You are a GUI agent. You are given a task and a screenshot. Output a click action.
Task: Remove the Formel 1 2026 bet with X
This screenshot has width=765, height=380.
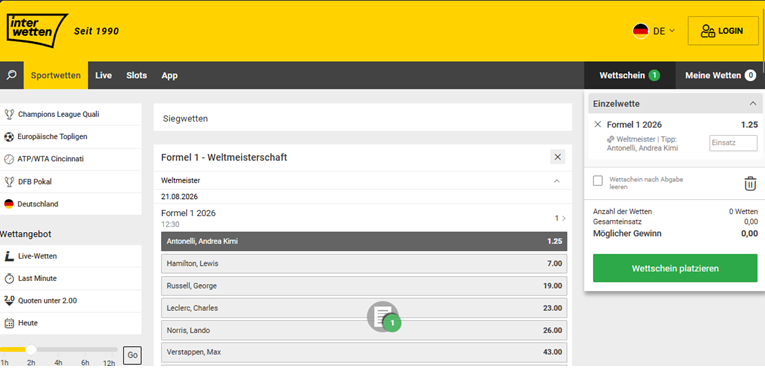coord(598,124)
